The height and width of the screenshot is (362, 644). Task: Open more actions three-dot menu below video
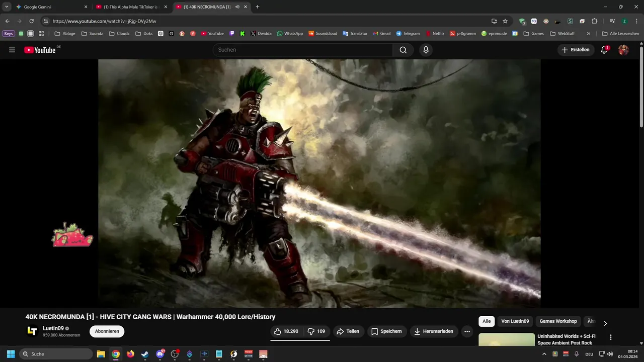467,331
